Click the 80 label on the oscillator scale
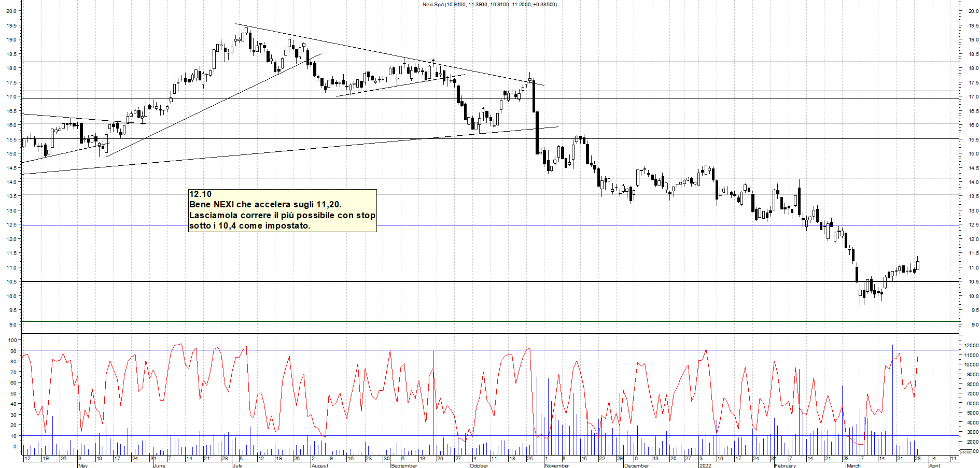980x468 pixels. (13, 362)
